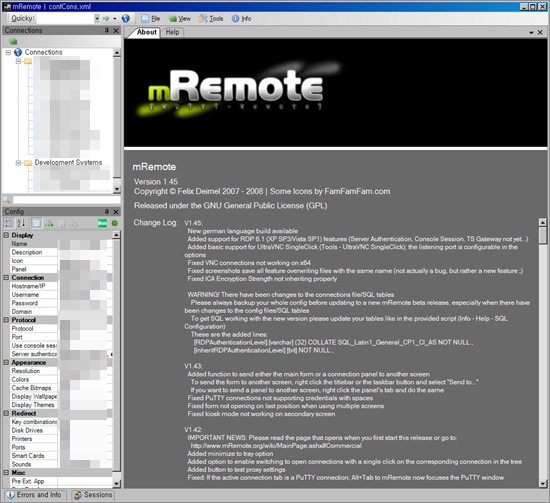Click the Config grid scrollbar down arrow
Image resolution: width=550 pixels, height=503 pixels.
click(x=117, y=484)
